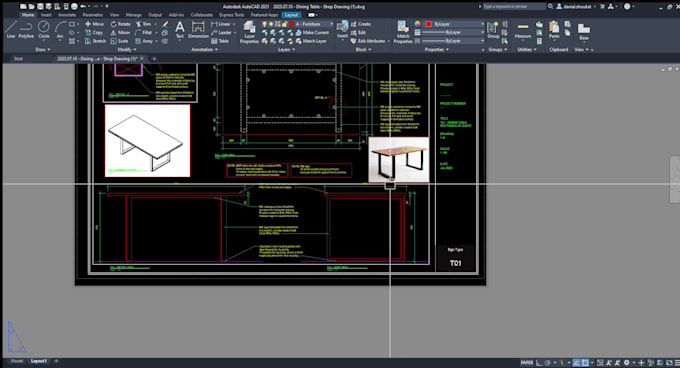The width and height of the screenshot is (680, 368).
Task: Click the Erase tool in Modify panel
Action: [165, 24]
